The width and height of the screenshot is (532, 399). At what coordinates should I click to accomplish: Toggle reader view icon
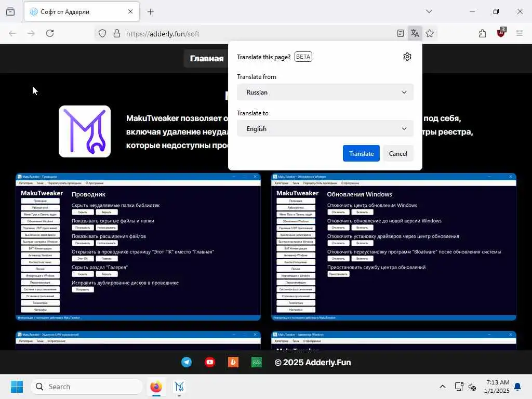point(401,33)
